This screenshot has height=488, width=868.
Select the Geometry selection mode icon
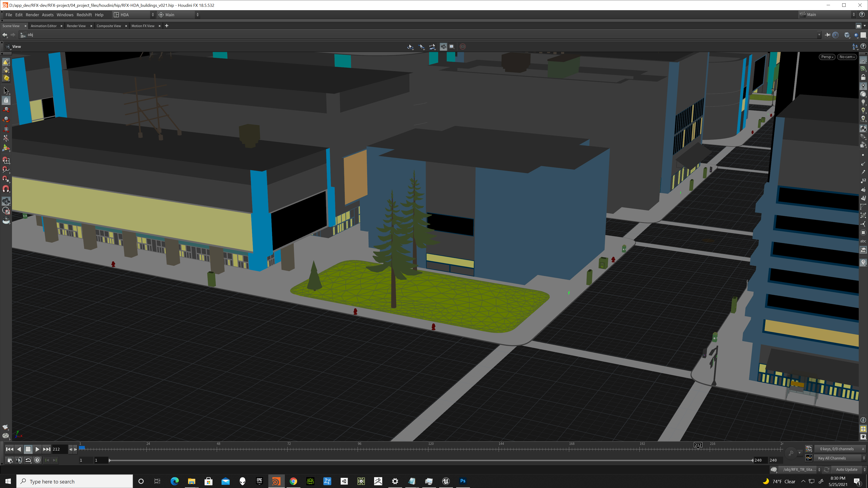pyautogui.click(x=6, y=70)
